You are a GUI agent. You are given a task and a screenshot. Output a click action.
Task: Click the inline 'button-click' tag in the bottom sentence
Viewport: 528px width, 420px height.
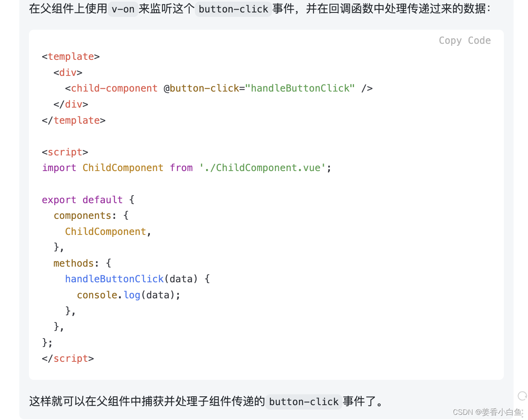304,402
